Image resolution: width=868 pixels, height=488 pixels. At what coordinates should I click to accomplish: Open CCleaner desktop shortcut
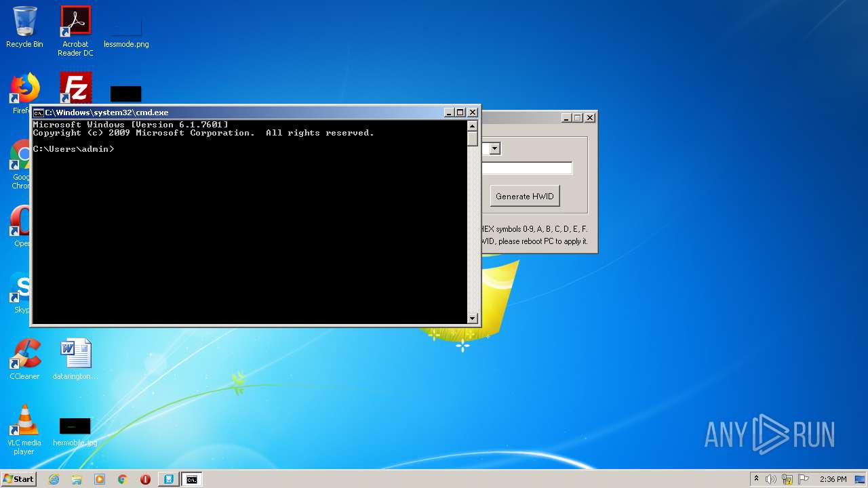coord(24,359)
